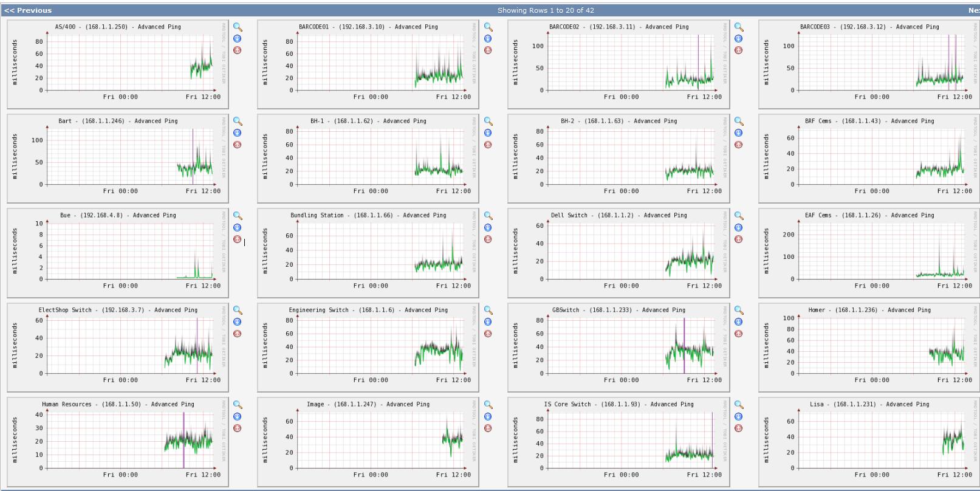
Task: Download CSV for BH-1 graph
Action: point(488,133)
